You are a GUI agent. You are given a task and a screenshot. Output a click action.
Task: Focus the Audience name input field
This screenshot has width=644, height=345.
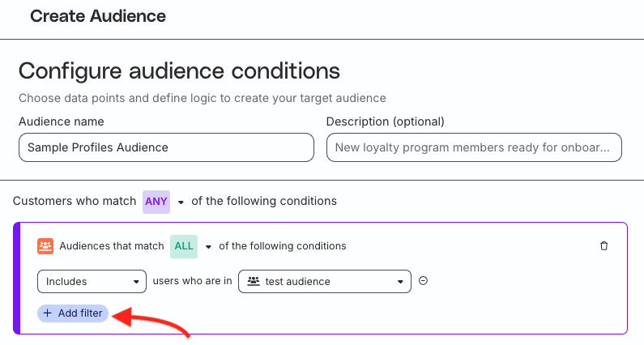pyautogui.click(x=166, y=147)
